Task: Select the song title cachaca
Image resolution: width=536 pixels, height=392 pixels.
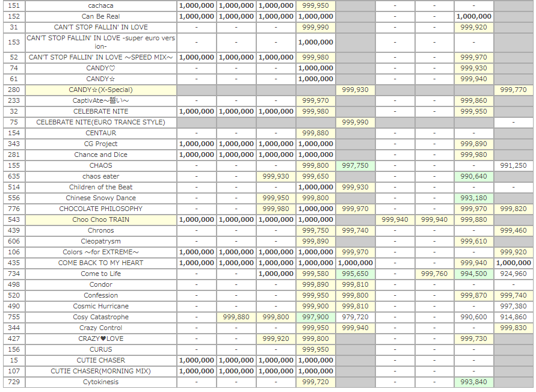Action: point(101,5)
